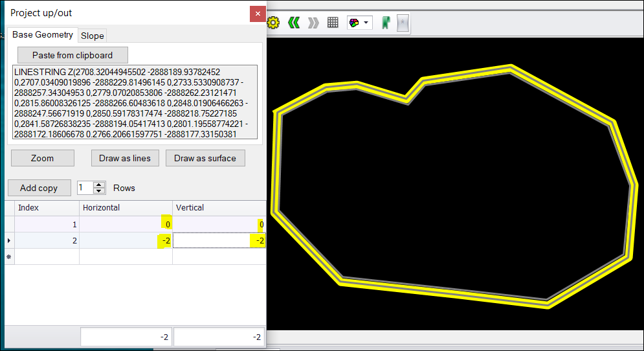644x351 pixels.
Task: Click the yellow gear settings icon
Action: pos(273,23)
